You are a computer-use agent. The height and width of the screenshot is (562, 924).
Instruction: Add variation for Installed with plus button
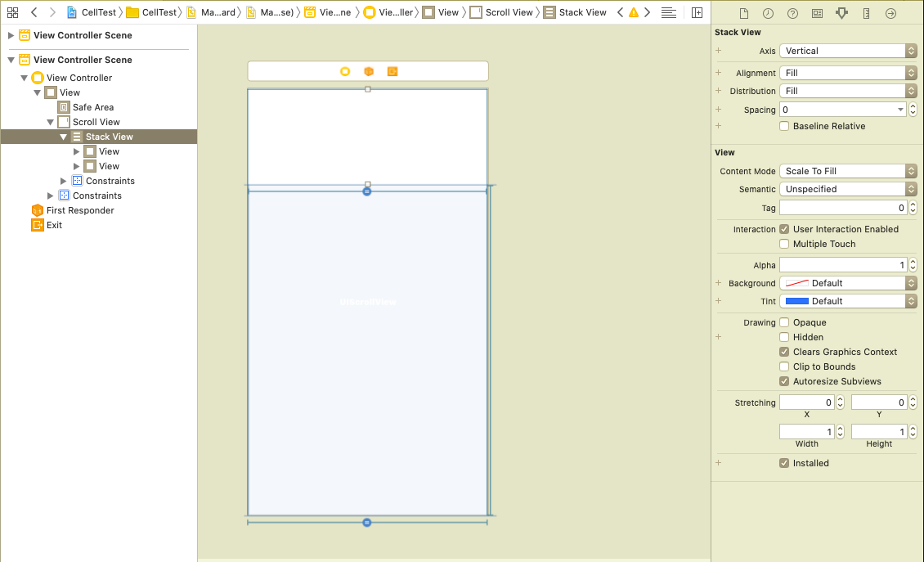pyautogui.click(x=718, y=463)
